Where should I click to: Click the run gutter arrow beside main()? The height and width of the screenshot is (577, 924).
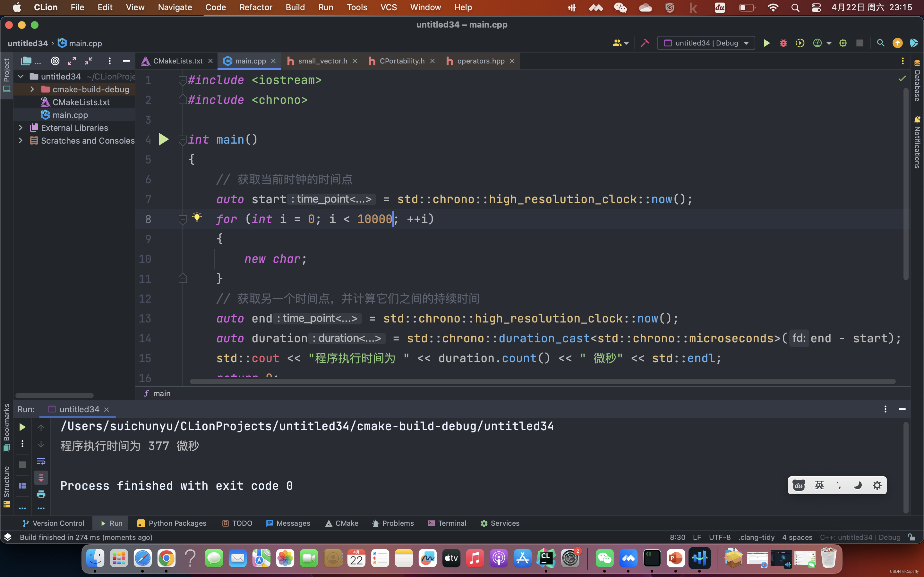click(164, 140)
